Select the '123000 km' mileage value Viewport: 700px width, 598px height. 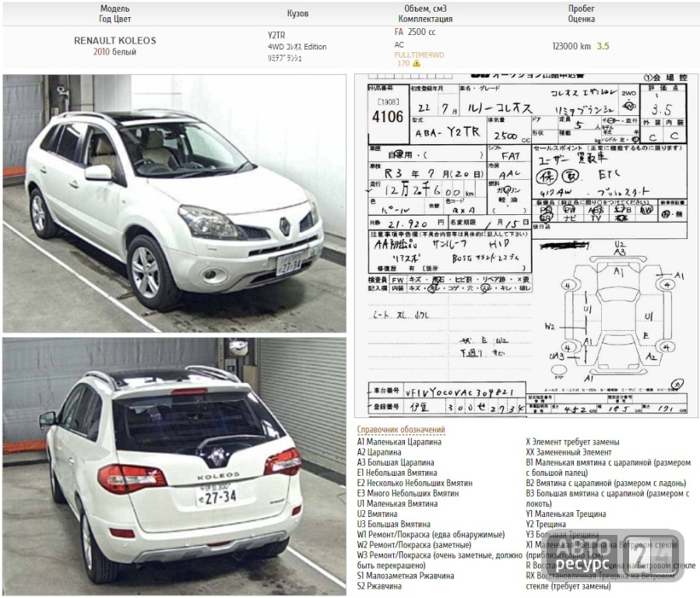pyautogui.click(x=572, y=46)
